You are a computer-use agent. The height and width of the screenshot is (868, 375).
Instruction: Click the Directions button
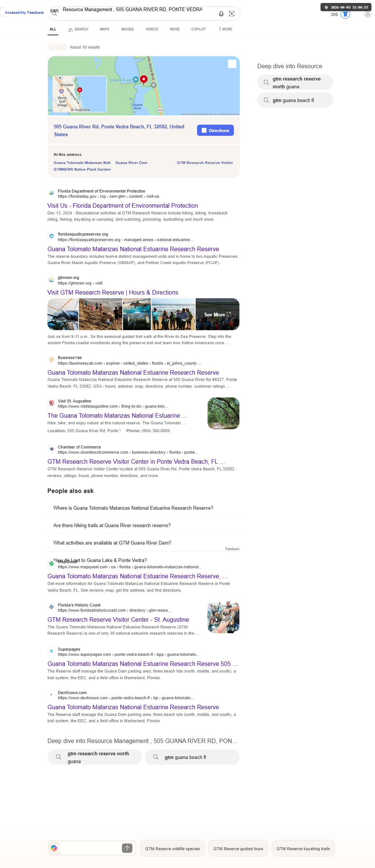(215, 131)
